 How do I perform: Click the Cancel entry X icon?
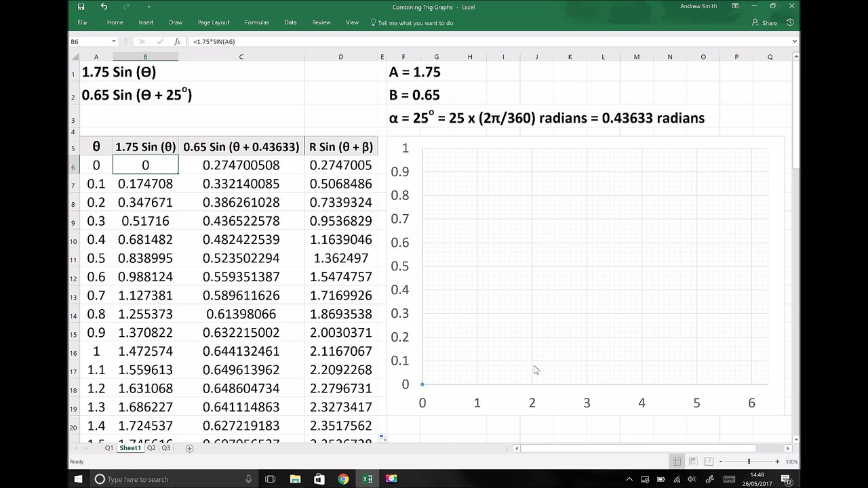(x=142, y=41)
